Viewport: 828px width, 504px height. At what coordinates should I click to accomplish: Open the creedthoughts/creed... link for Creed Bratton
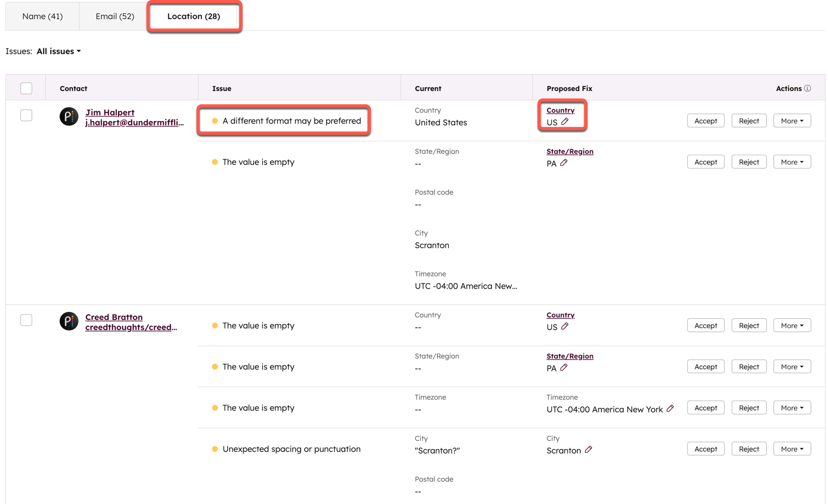coord(131,327)
